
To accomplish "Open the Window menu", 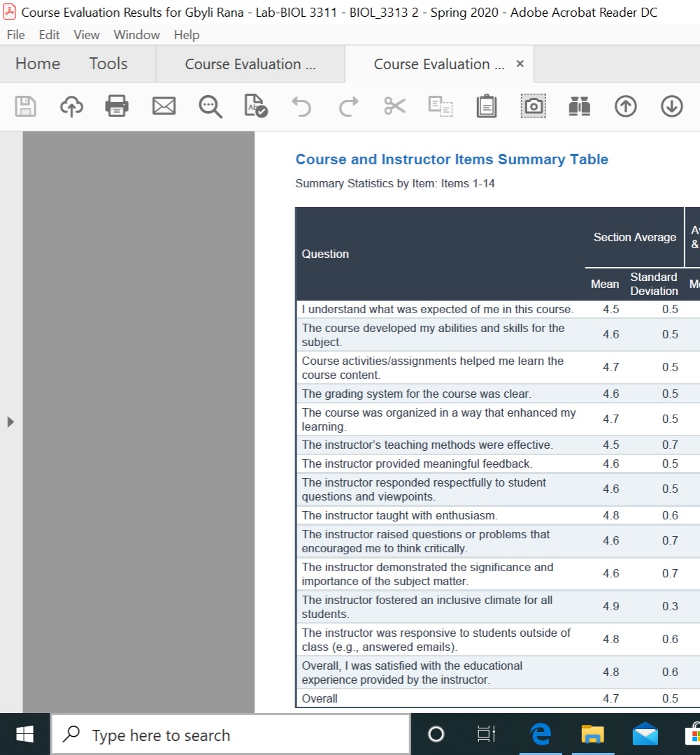I will (136, 35).
